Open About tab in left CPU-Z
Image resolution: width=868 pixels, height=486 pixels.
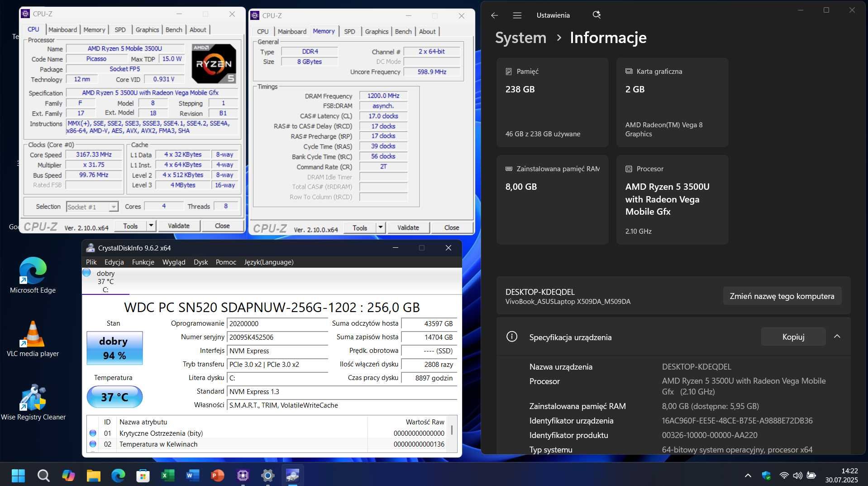tap(198, 29)
